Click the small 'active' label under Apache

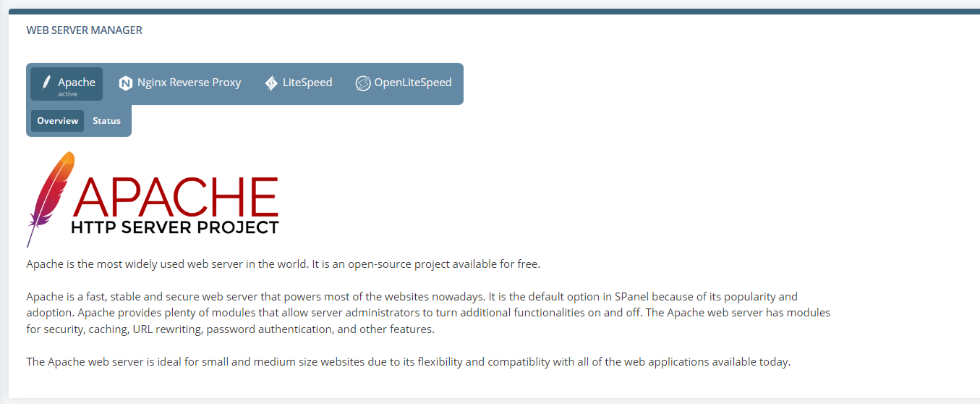tap(68, 94)
